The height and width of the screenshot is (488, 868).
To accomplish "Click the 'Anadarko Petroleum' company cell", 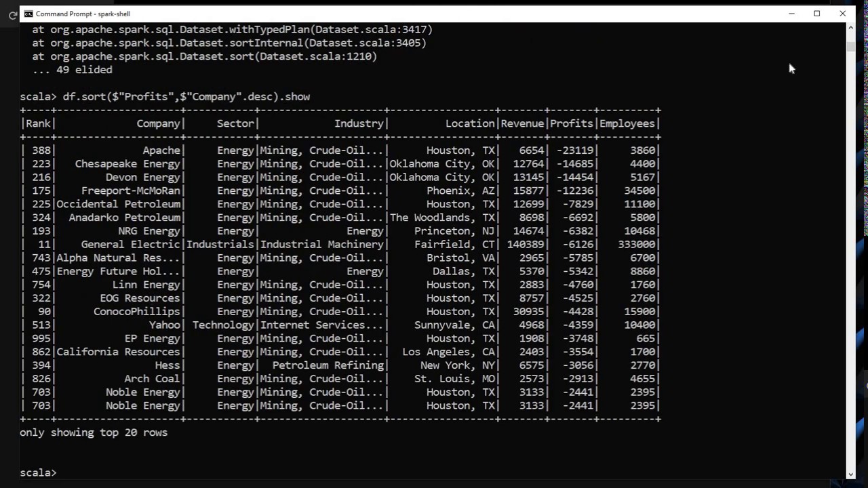I will point(125,218).
